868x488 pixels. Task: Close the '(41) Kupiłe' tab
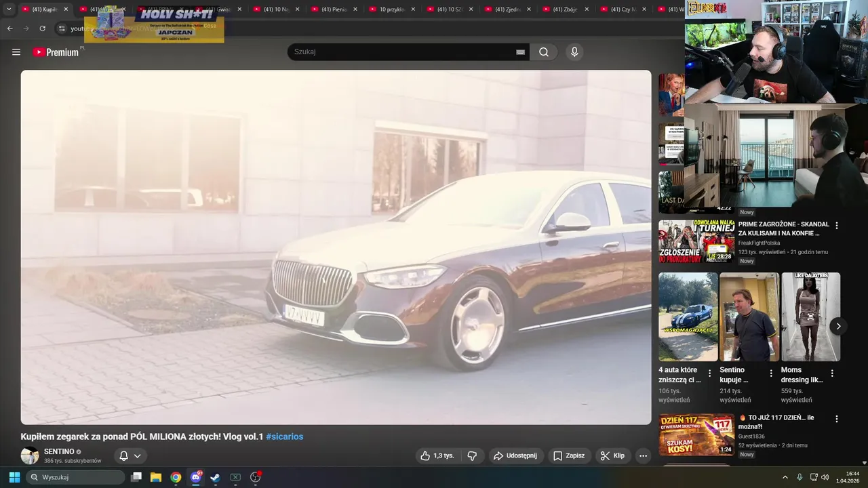click(66, 9)
